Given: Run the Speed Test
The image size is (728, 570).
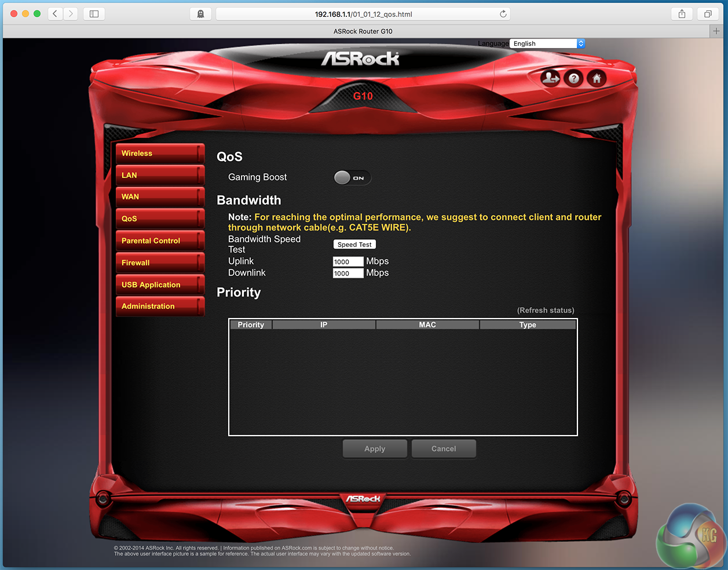Looking at the screenshot, I should 354,244.
